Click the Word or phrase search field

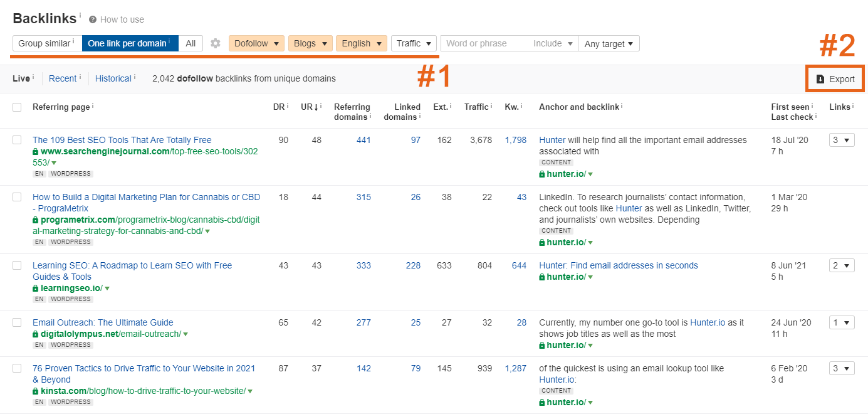pos(485,43)
